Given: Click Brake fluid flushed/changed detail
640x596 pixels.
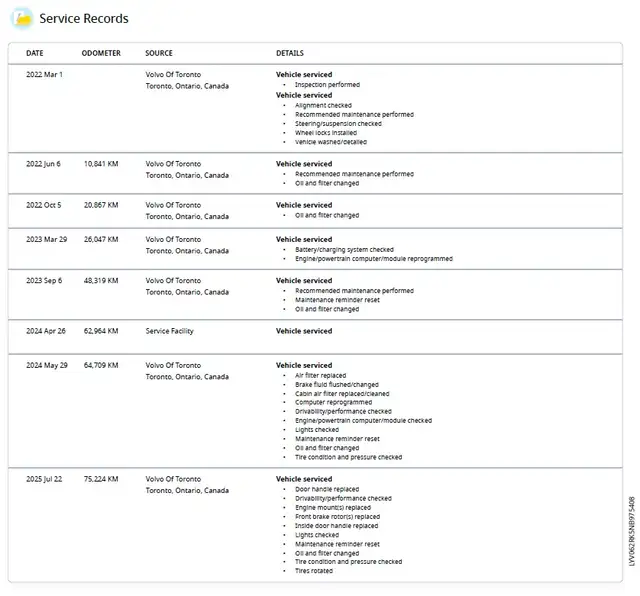Looking at the screenshot, I should click(x=337, y=385).
